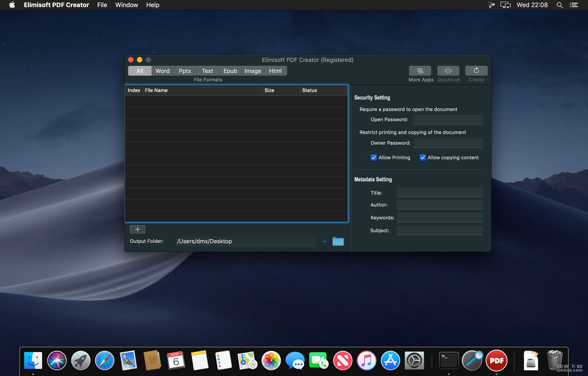Open News app in the Dock
The image size is (588, 376).
pyautogui.click(x=342, y=360)
